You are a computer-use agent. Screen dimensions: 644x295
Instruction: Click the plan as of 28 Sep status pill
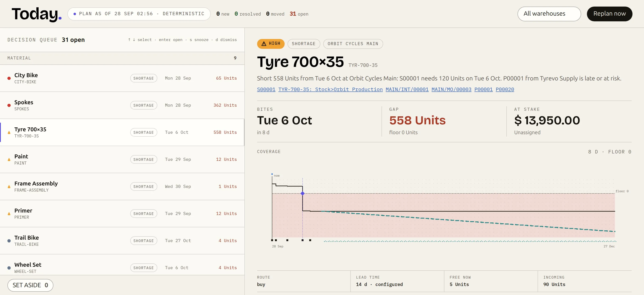click(x=139, y=14)
